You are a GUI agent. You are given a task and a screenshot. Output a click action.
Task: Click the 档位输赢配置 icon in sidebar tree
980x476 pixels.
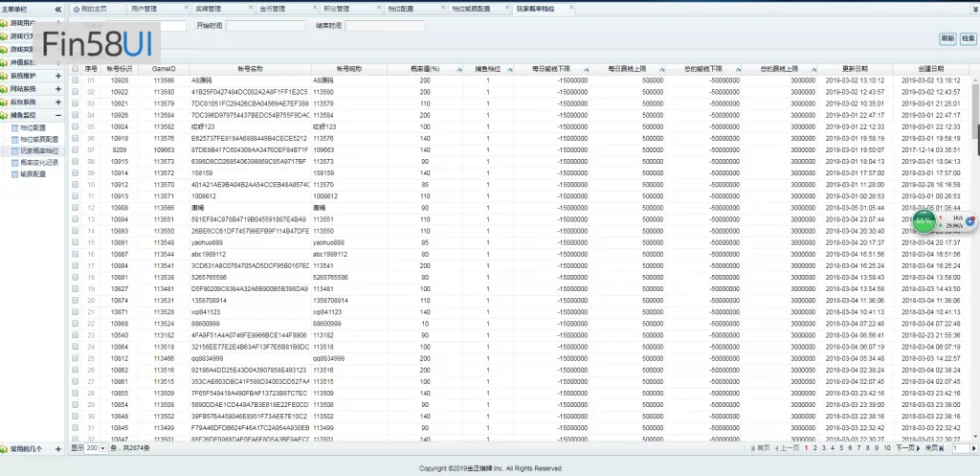tap(14, 139)
